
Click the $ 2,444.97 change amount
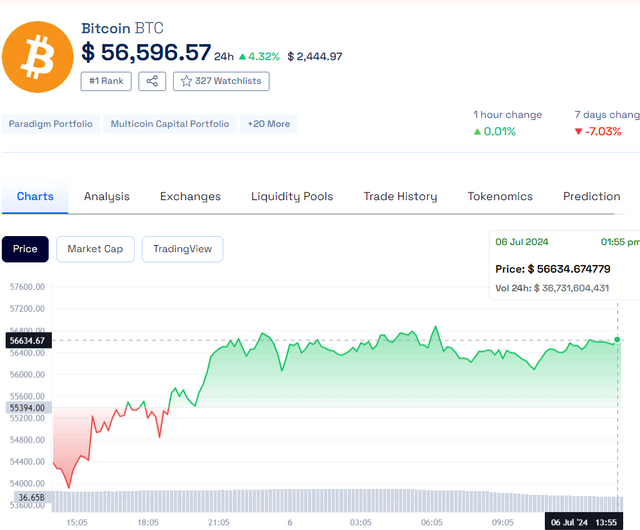(x=315, y=57)
